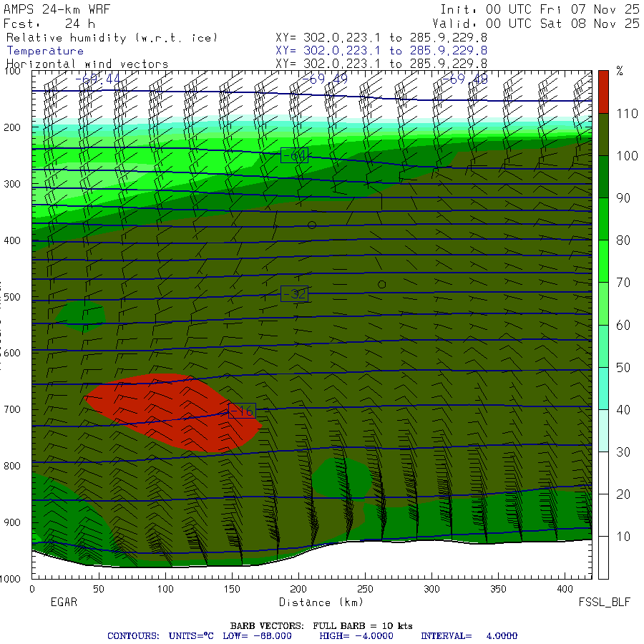Viewport: 644px width, 644px height.
Task: Click the '-69.44' latitude label at top left
Action: pos(98,79)
